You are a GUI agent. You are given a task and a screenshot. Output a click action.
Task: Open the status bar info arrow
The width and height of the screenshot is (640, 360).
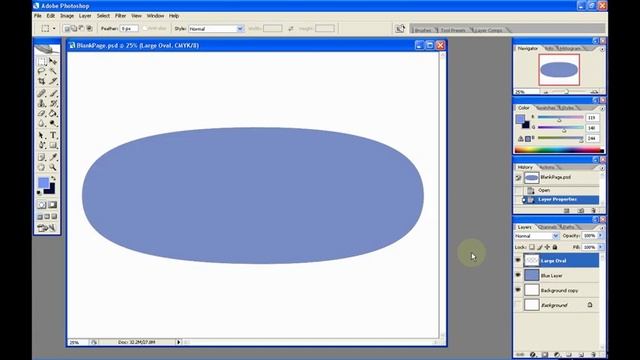tap(178, 342)
